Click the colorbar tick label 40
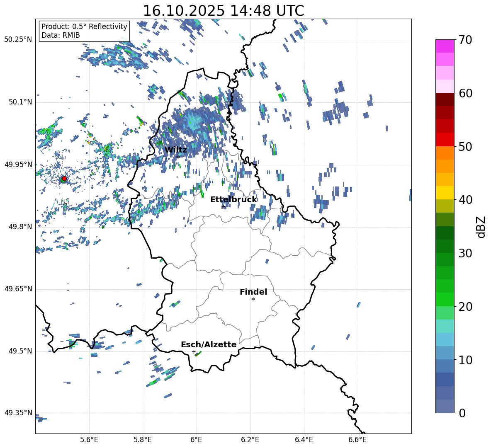The width and height of the screenshot is (491, 448). coord(465,200)
